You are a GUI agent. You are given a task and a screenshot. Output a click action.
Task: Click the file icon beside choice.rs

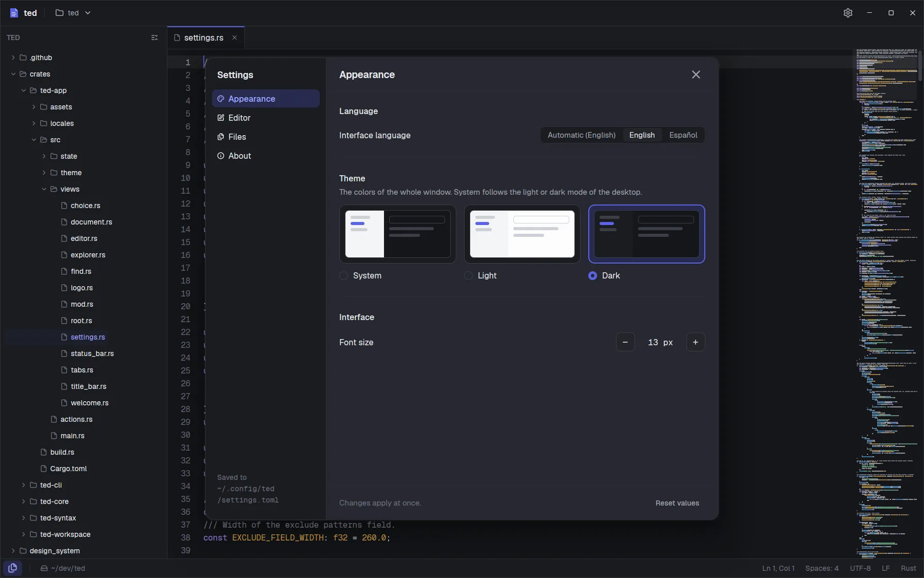[x=64, y=206]
